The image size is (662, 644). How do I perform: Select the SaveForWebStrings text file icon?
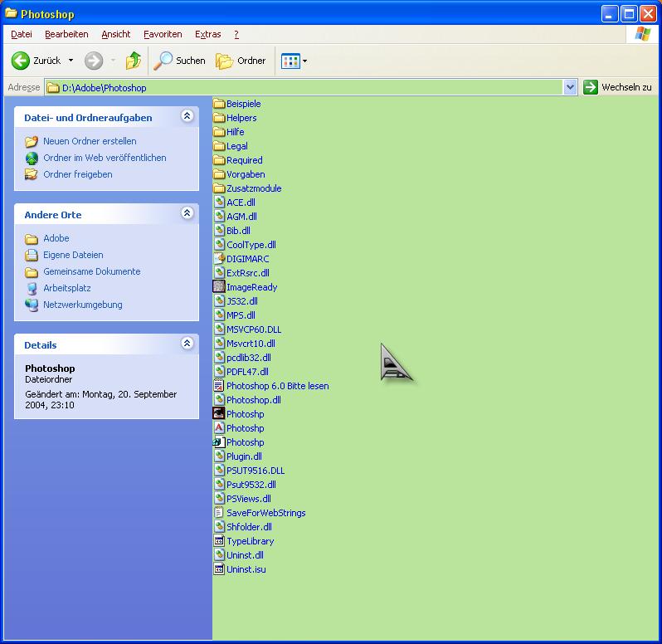coord(219,512)
